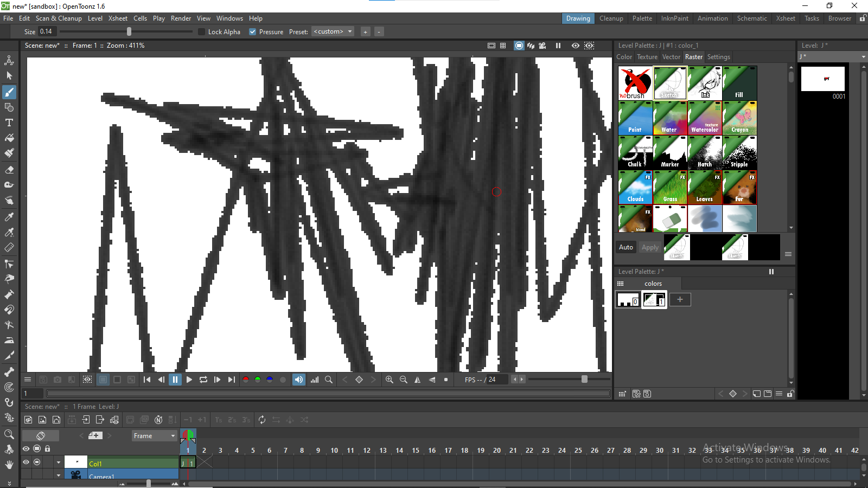Expand the Camera1 column arrow
The image size is (868, 488).
(x=58, y=475)
